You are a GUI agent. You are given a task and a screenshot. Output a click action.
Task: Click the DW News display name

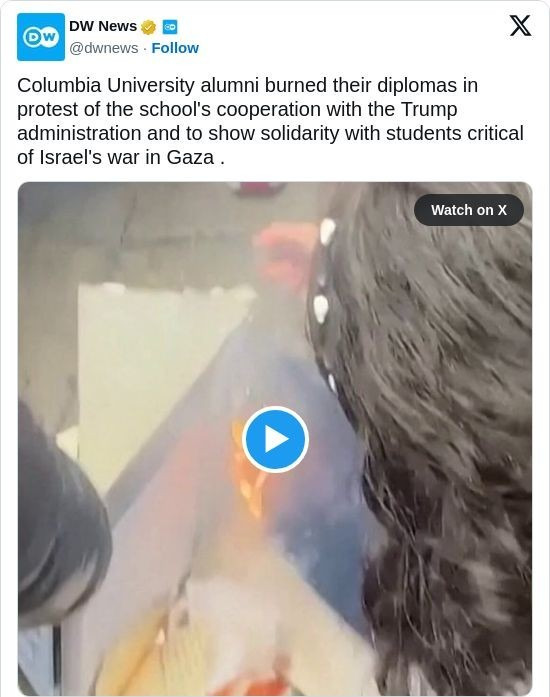[103, 26]
